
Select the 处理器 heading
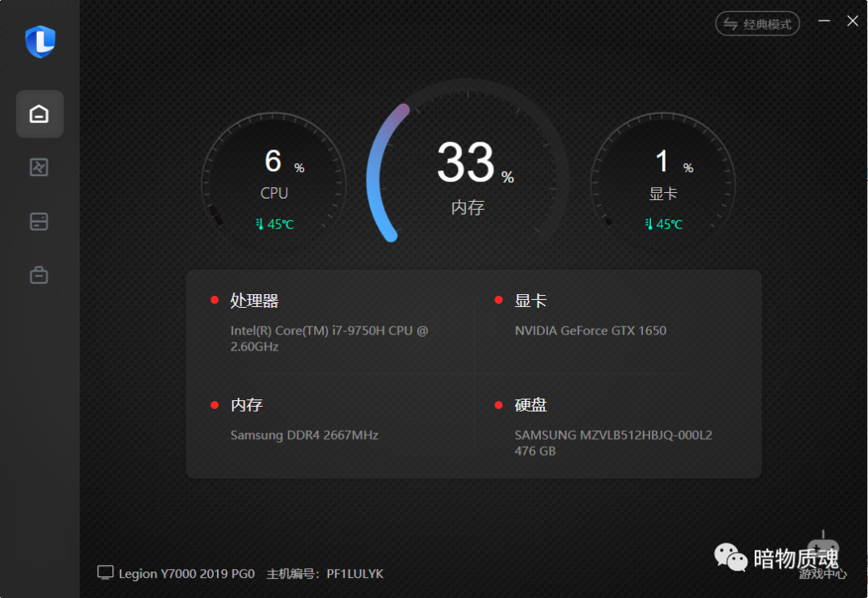[255, 301]
